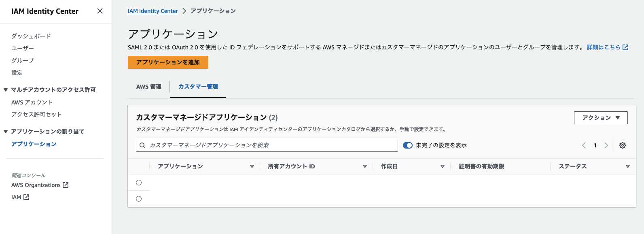Switch to the カスタマー管理 tab
Screen dimensions: 644x234
198,87
